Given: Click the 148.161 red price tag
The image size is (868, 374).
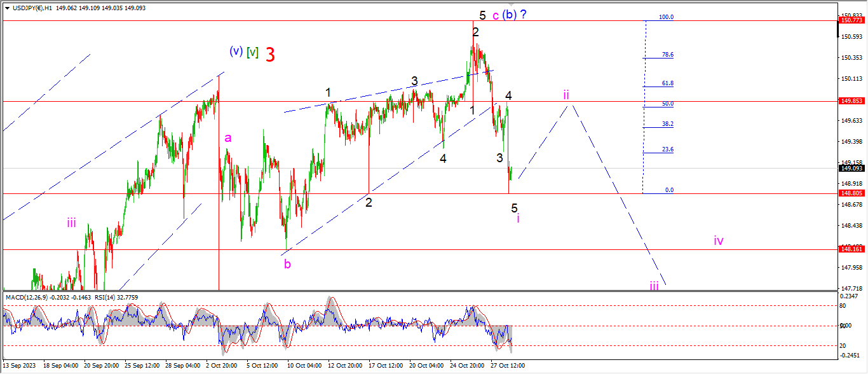Looking at the screenshot, I should pos(852,250).
